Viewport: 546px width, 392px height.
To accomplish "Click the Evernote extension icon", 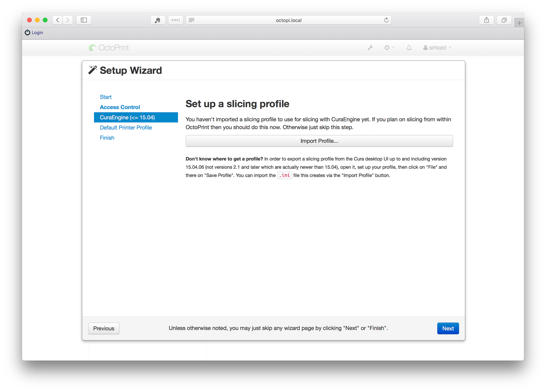I will (158, 20).
